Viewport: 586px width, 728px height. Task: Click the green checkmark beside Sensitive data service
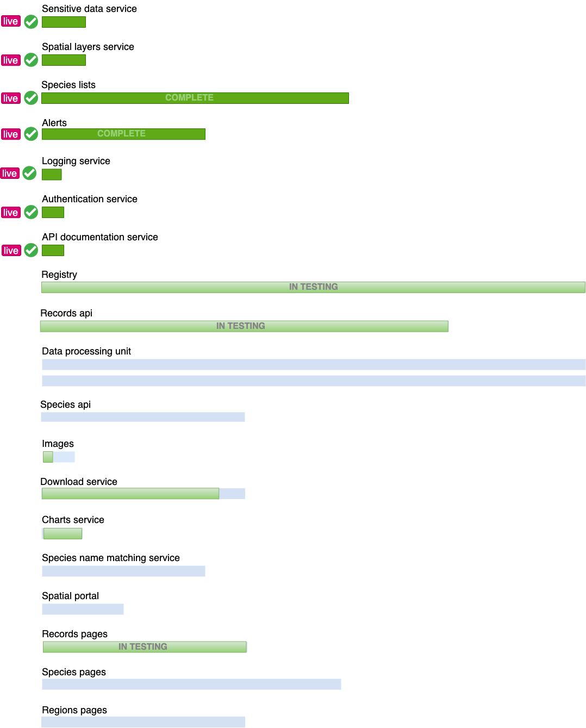click(x=32, y=22)
